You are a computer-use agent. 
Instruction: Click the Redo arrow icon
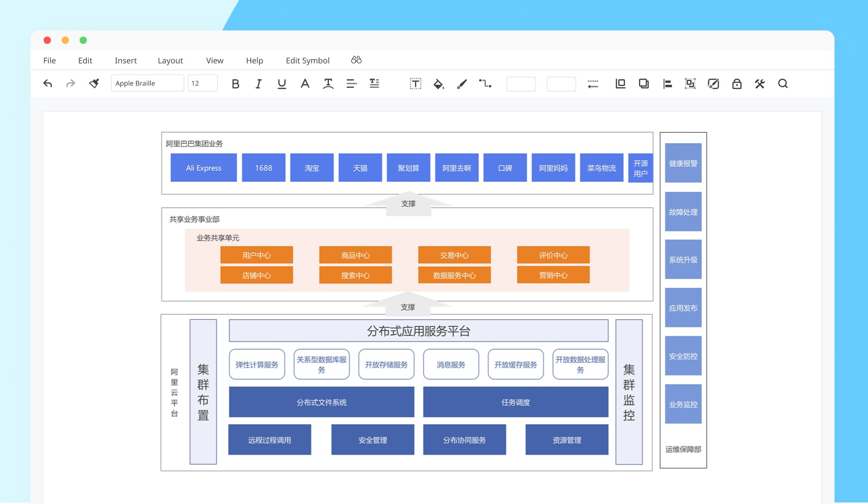(x=71, y=84)
